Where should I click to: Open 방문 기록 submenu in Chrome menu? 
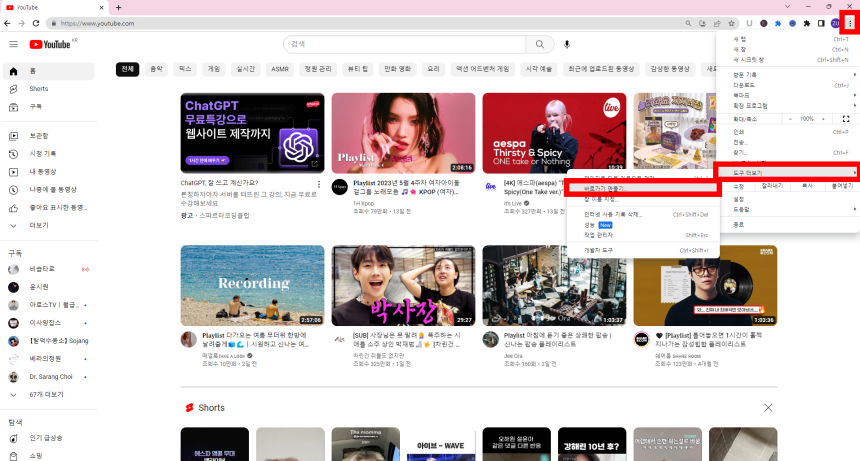click(788, 75)
